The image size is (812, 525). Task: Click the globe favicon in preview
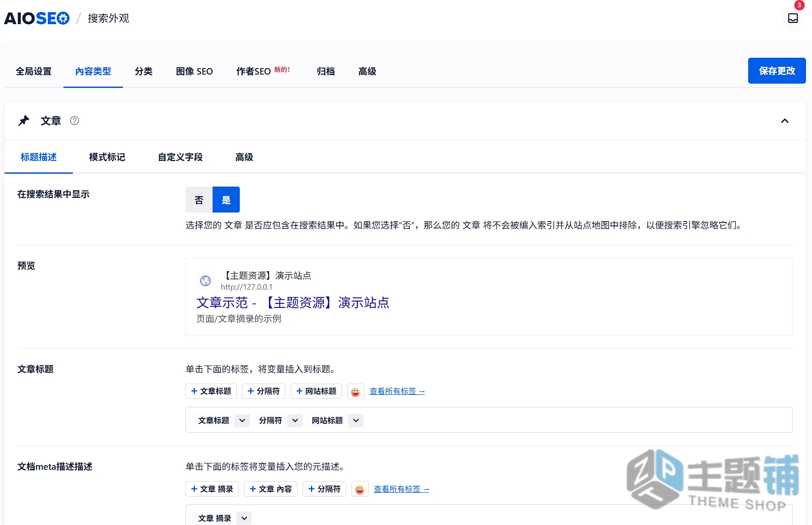pyautogui.click(x=206, y=281)
